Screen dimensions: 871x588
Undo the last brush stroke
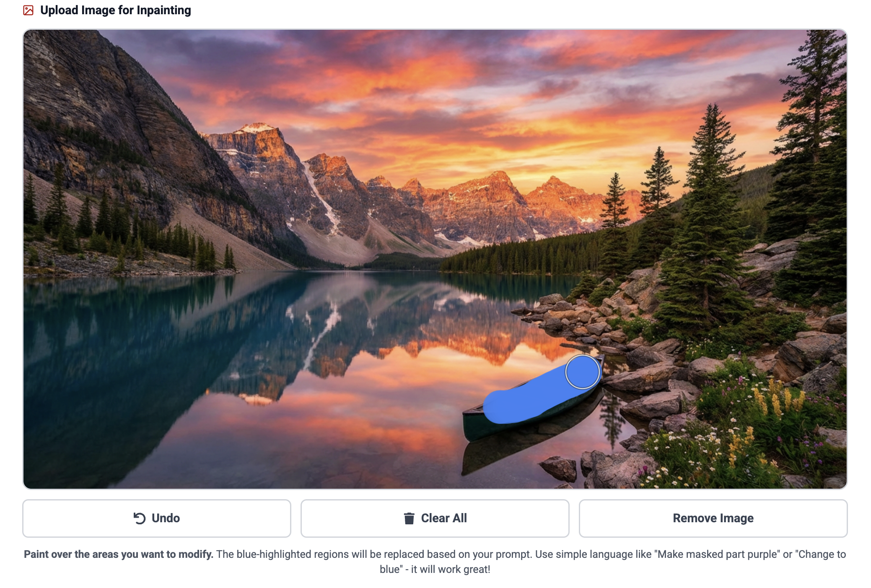(156, 518)
